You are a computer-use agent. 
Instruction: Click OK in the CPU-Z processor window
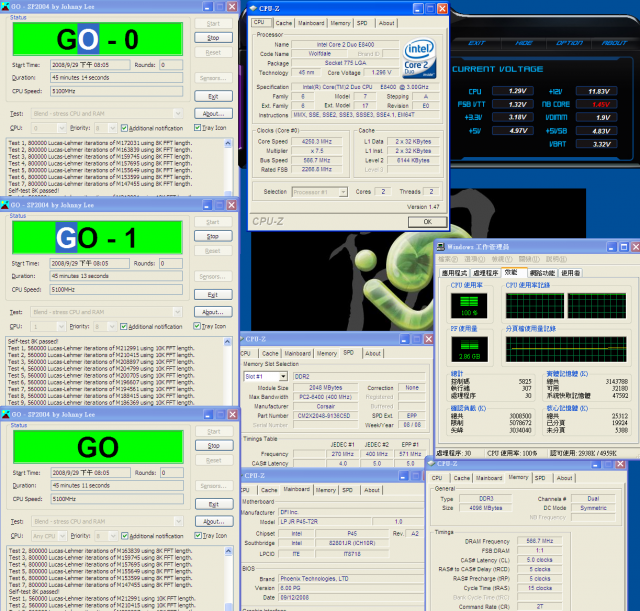coord(427,222)
